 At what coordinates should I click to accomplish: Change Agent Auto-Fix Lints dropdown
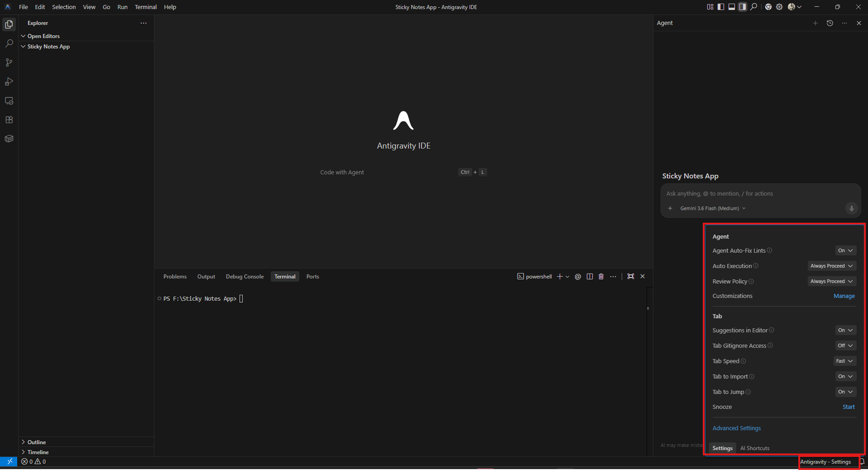[x=845, y=250]
